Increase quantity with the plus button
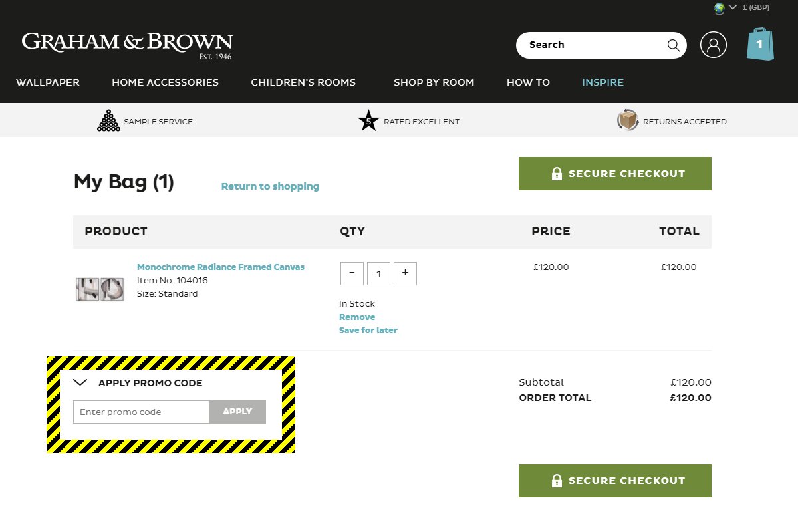The width and height of the screenshot is (798, 532). (405, 273)
